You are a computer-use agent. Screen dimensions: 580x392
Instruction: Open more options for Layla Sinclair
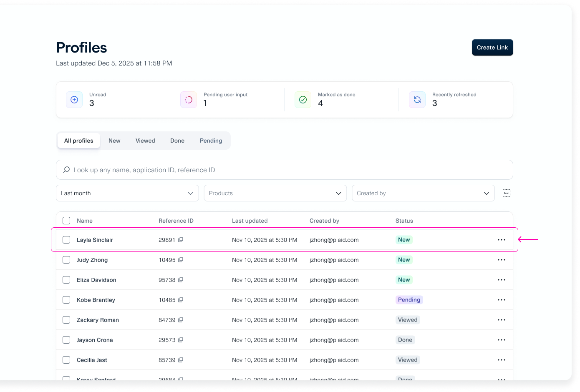[502, 240]
